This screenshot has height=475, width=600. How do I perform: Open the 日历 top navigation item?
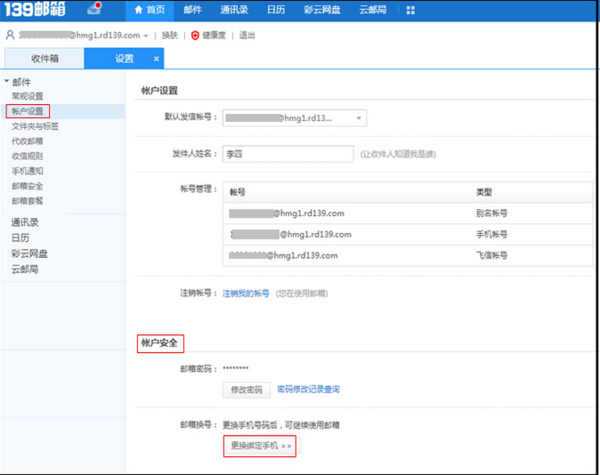pos(276,10)
